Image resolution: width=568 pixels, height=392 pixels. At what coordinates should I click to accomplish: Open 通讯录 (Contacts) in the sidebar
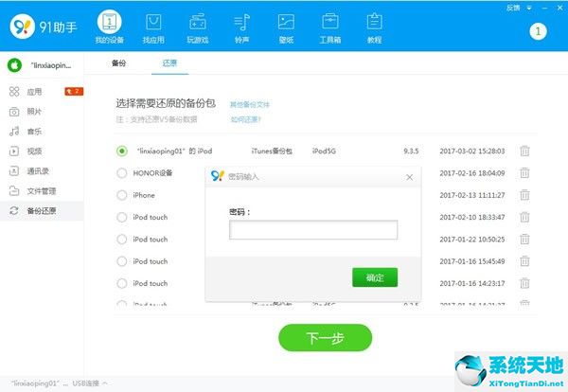coord(38,171)
